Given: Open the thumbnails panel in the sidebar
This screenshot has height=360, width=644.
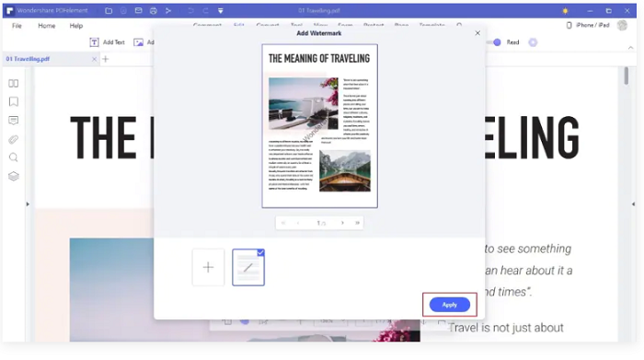Looking at the screenshot, I should coord(14,84).
